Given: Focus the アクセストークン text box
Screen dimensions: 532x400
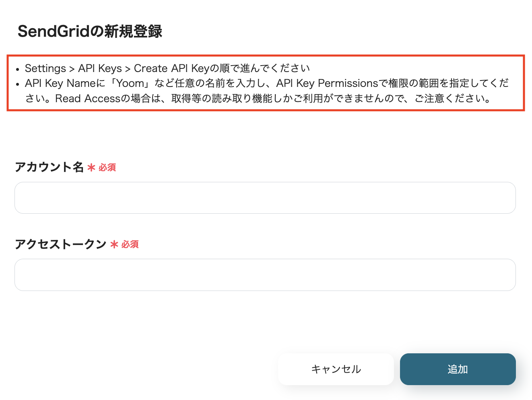Looking at the screenshot, I should point(265,275).
